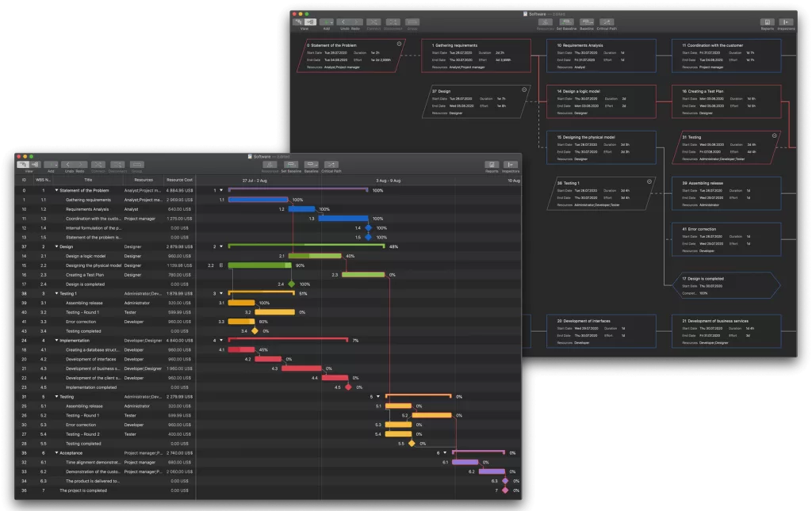Click the Set Baseline button
The height and width of the screenshot is (511, 812).
click(292, 164)
